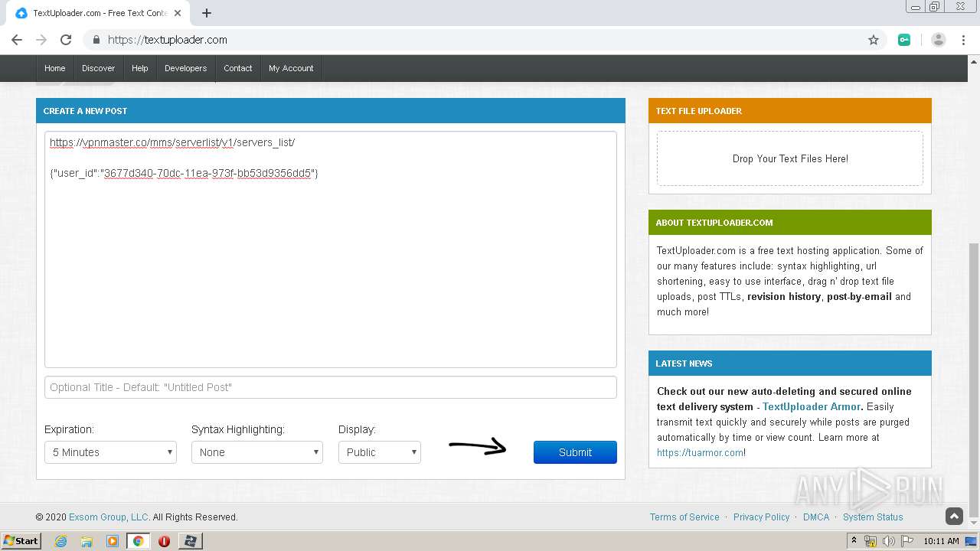Click the vpnmaster.co URL text line
Viewport: 980px width, 551px height.
pyautogui.click(x=172, y=142)
